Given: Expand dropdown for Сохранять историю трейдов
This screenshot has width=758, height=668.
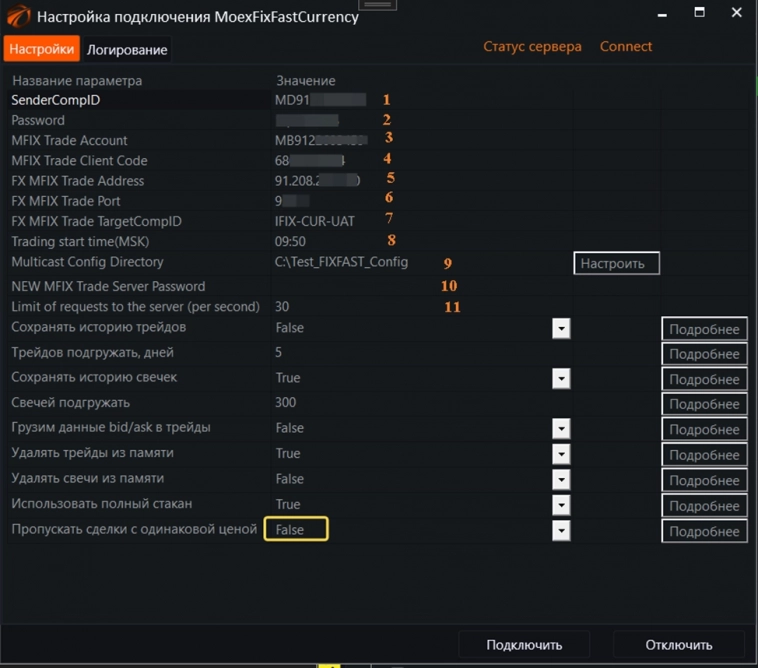Looking at the screenshot, I should [x=561, y=328].
